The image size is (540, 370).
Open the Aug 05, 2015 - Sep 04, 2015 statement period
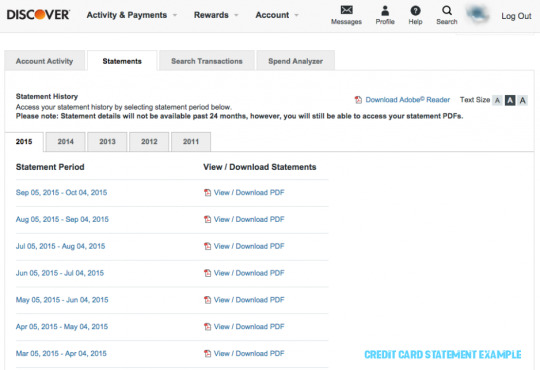pyautogui.click(x=62, y=219)
